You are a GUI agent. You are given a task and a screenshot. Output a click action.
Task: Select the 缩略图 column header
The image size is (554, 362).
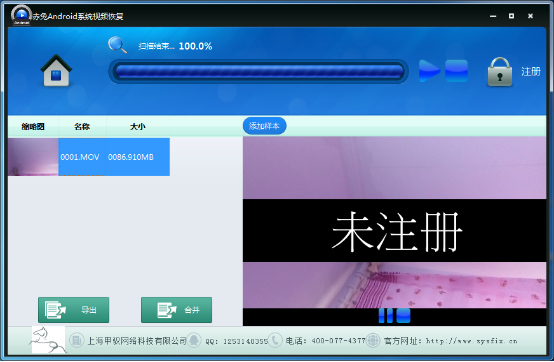pos(33,126)
